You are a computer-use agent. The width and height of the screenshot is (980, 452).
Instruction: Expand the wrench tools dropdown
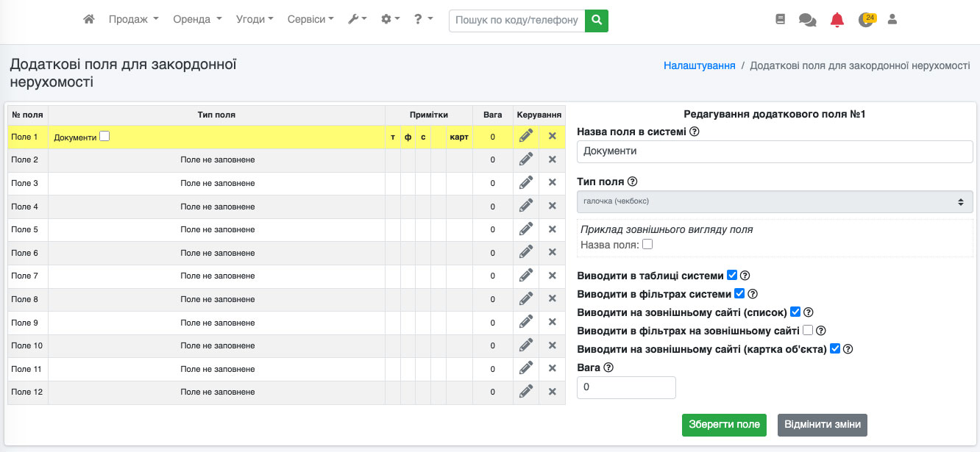pyautogui.click(x=357, y=20)
